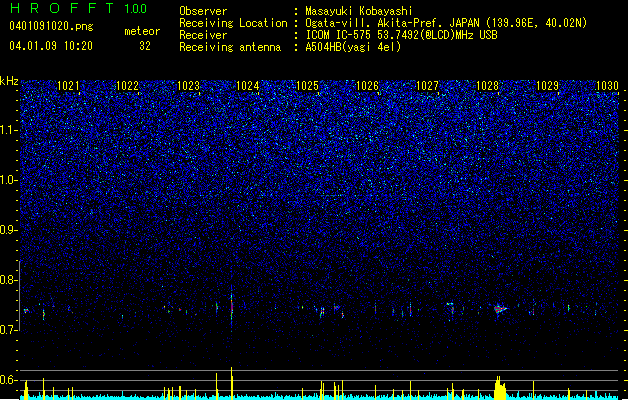Click the 1.1 kHz frequency axis label
The image size is (629, 400).
[x=8, y=130]
